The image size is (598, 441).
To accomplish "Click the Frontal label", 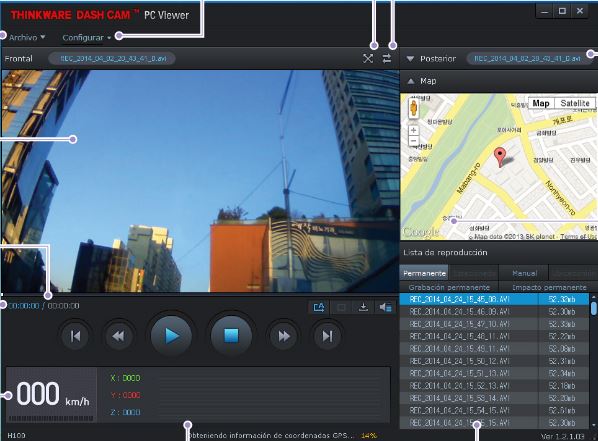I will [x=18, y=59].
